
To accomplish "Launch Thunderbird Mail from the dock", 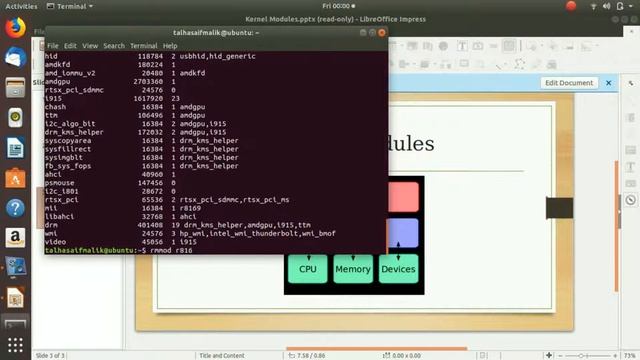I will 15,58.
